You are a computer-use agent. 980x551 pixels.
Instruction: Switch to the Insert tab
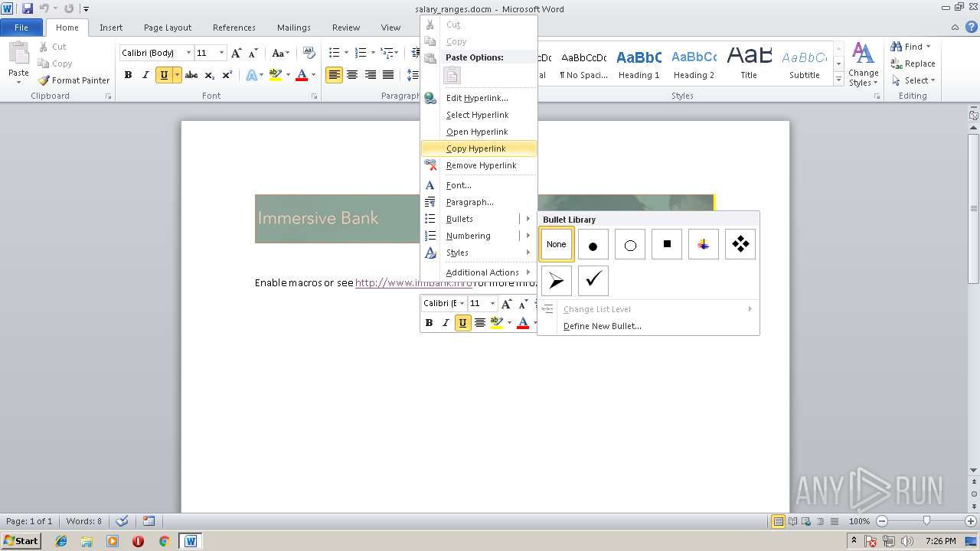[x=111, y=28]
